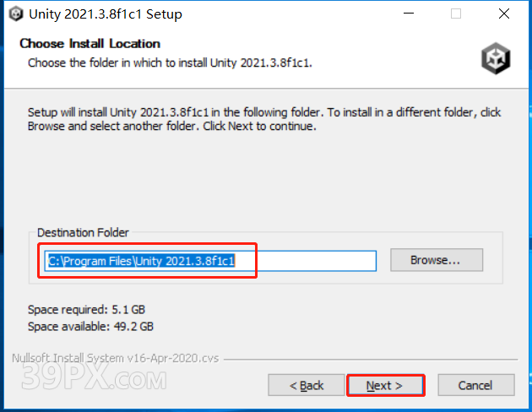Click the Unity cube logo in the header
The height and width of the screenshot is (412, 532).
pyautogui.click(x=496, y=58)
